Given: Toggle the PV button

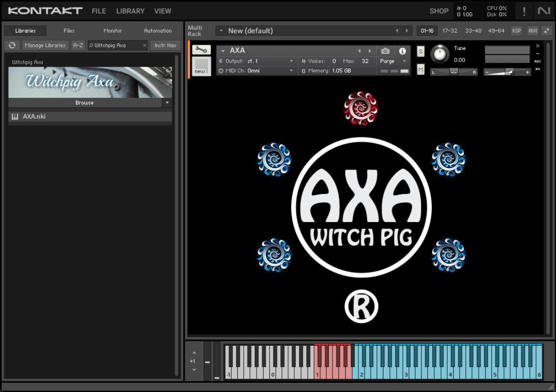Looking at the screenshot, I should (x=538, y=69).
